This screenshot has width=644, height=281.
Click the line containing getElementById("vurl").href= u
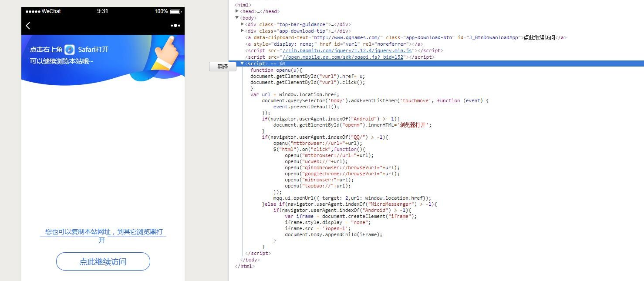point(307,76)
